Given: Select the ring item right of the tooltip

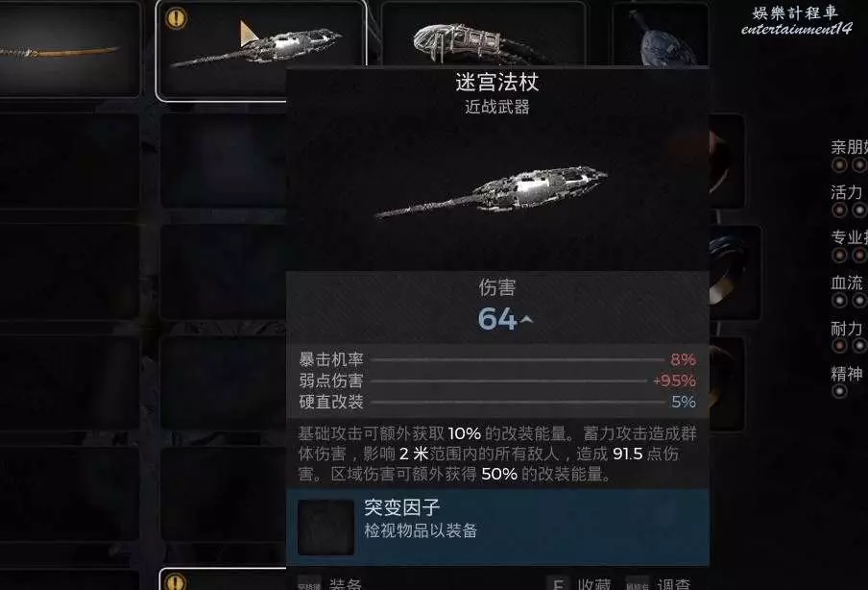Looking at the screenshot, I should tap(735, 272).
